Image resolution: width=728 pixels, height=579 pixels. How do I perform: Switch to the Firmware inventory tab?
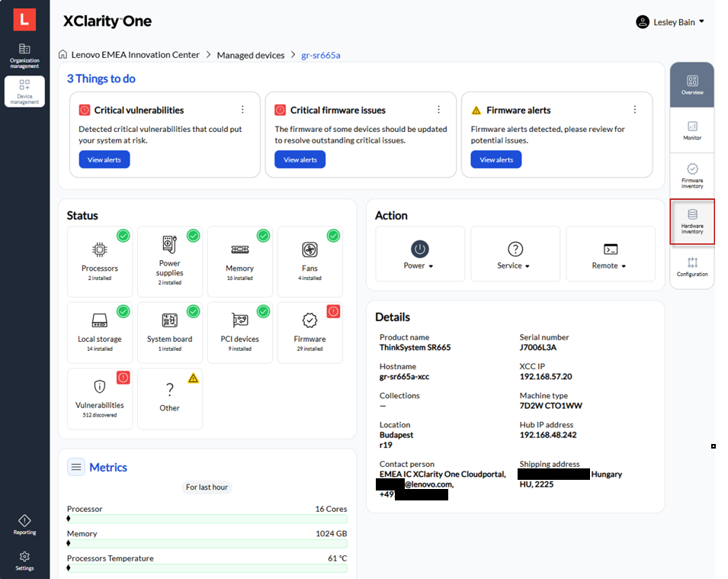pyautogui.click(x=692, y=176)
